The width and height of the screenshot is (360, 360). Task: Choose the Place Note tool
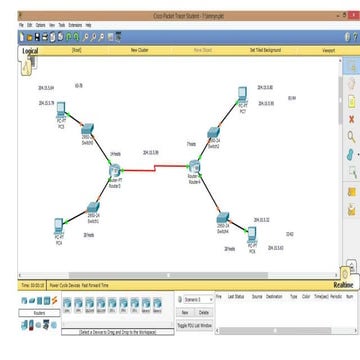click(x=351, y=102)
